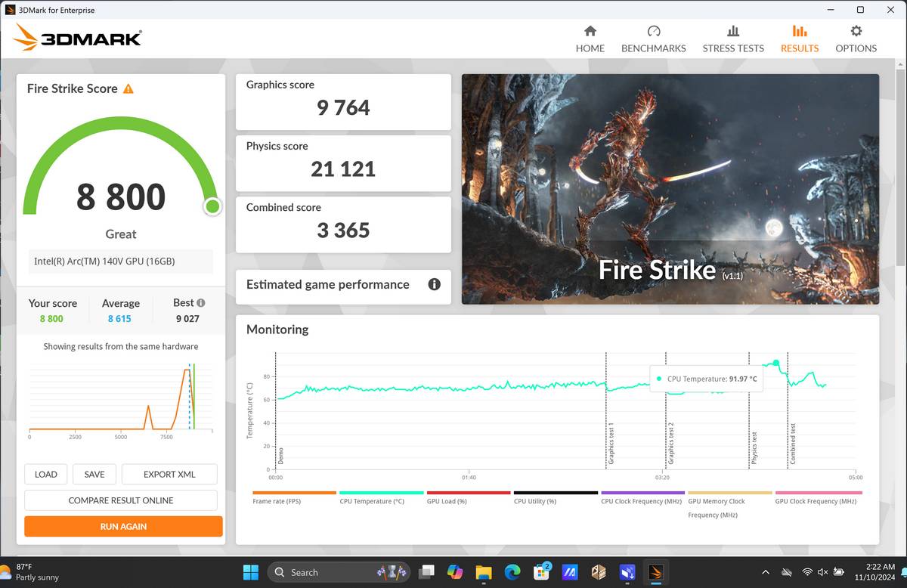The width and height of the screenshot is (907, 588).
Task: Click Your score value 8 800
Action: tap(51, 318)
